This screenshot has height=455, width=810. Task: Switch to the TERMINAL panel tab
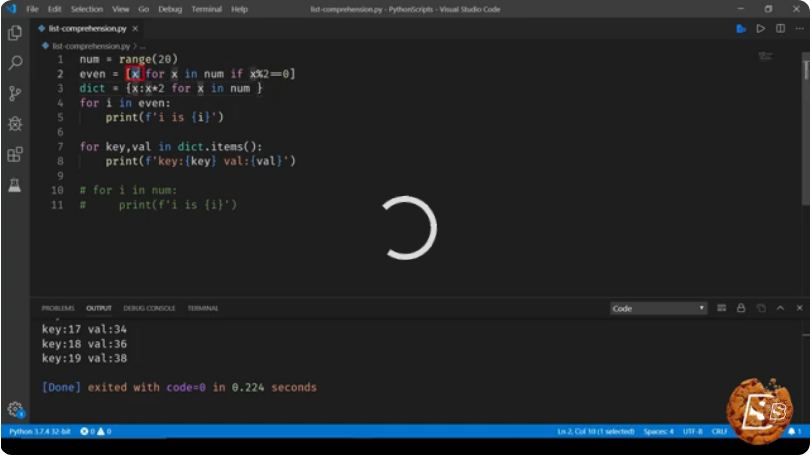tap(202, 308)
